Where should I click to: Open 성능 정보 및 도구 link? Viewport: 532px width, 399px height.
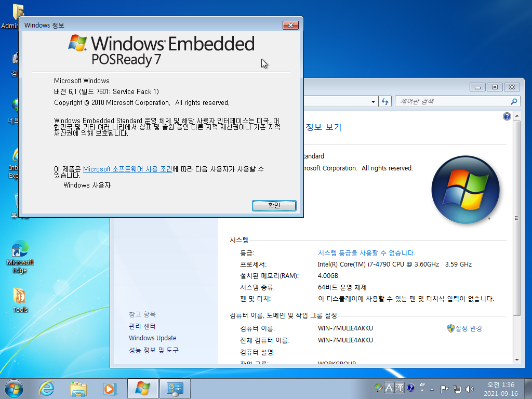153,350
